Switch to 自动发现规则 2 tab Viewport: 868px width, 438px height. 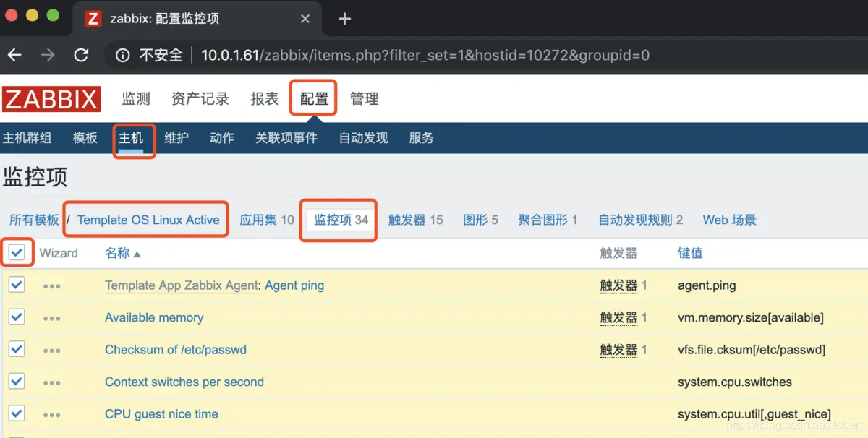point(641,220)
